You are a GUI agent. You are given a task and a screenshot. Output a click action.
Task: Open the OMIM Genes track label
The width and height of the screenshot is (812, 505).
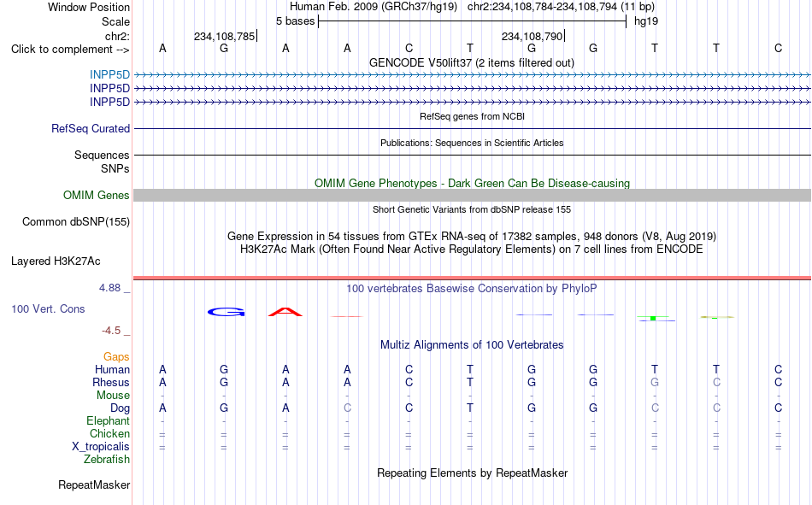[96, 196]
